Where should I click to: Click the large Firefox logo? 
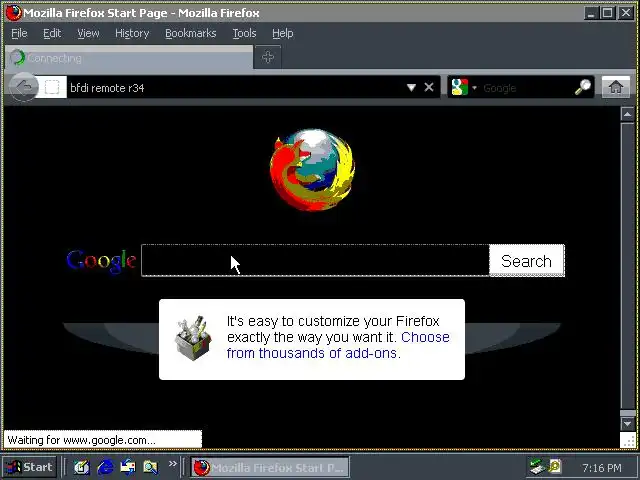312,169
